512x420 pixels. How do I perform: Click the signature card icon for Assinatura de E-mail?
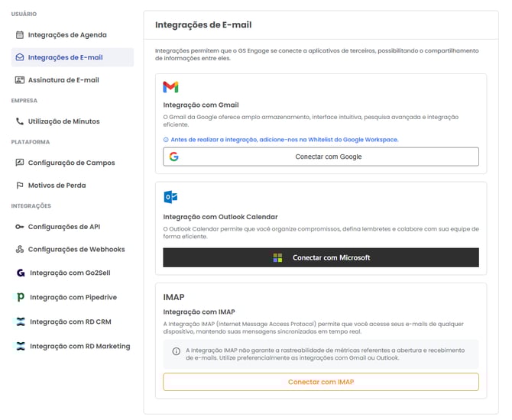[20, 80]
